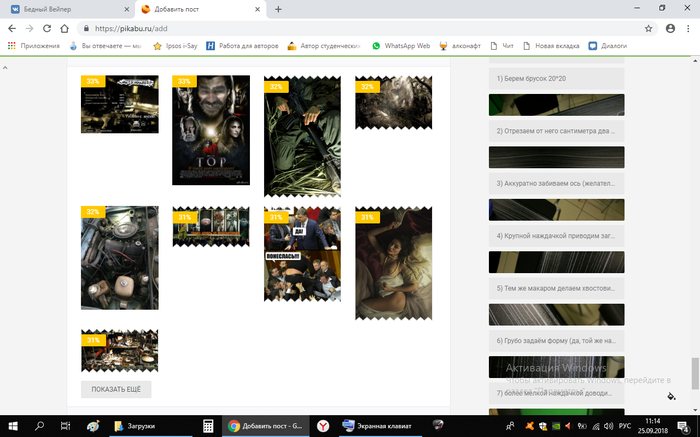Image resolution: width=700 pixels, height=437 pixels.
Task: Open the Ipsos i-Say bookmark
Action: (175, 46)
